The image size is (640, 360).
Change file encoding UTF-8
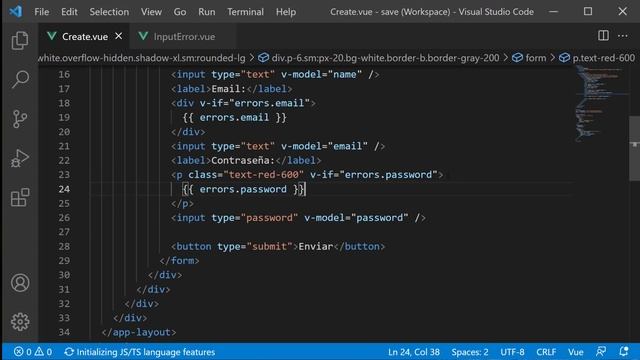click(512, 352)
